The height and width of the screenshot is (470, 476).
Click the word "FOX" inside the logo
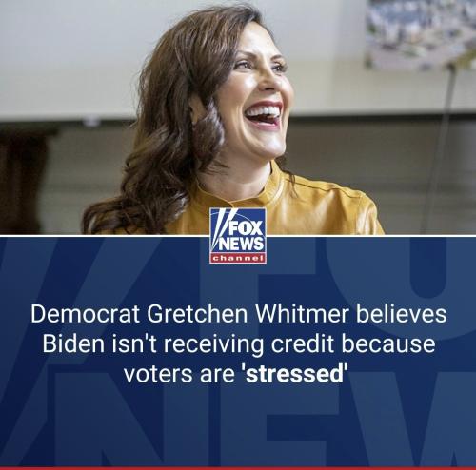(x=246, y=227)
